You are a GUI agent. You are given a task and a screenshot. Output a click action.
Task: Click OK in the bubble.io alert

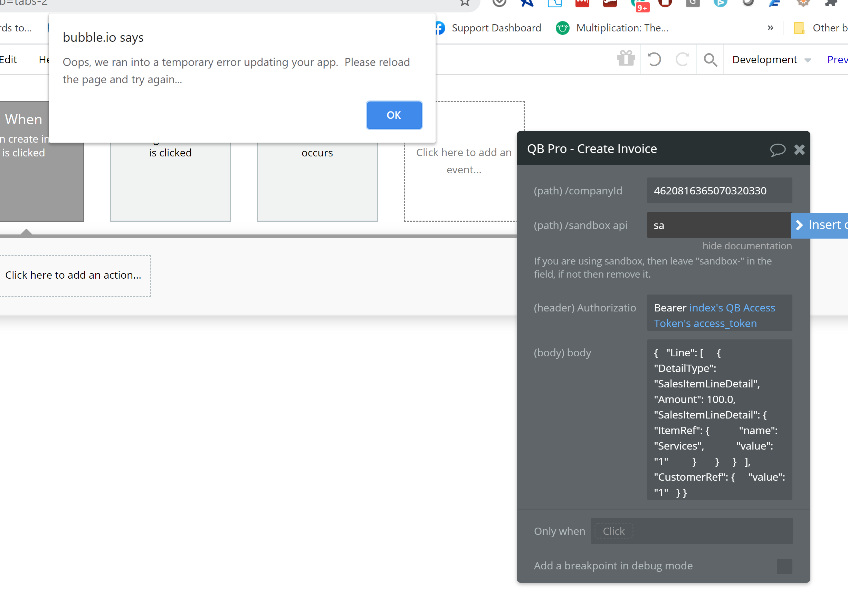[x=394, y=115]
